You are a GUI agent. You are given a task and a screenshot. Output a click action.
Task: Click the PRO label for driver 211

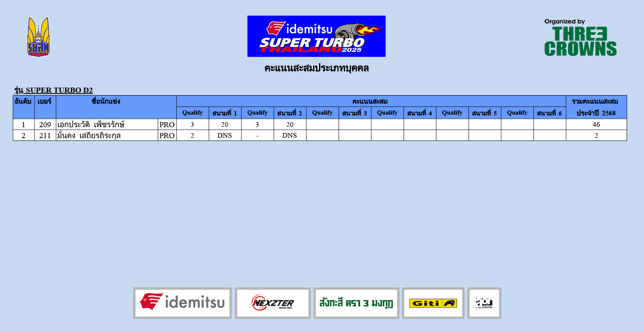click(167, 135)
